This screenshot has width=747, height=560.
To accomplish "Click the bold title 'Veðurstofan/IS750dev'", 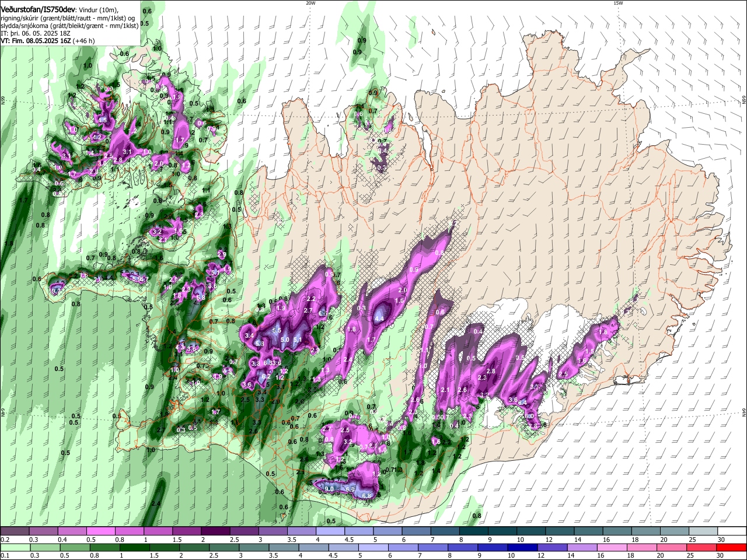I will pyautogui.click(x=37, y=9).
